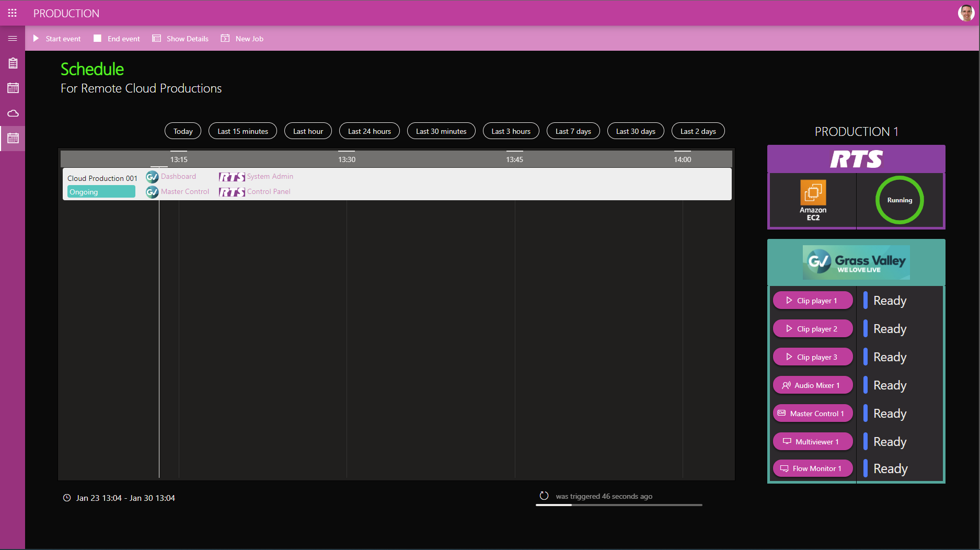
Task: Click the End event stop icon
Action: coord(97,38)
